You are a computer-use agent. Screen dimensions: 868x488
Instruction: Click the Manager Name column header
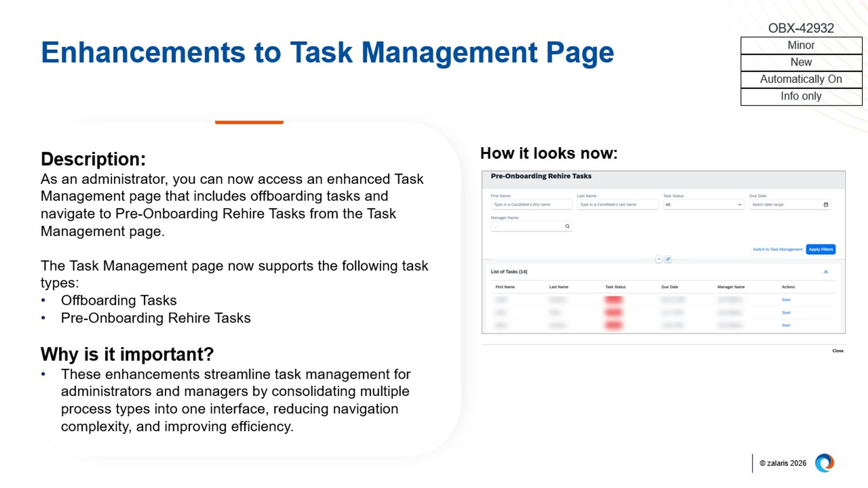pos(731,287)
